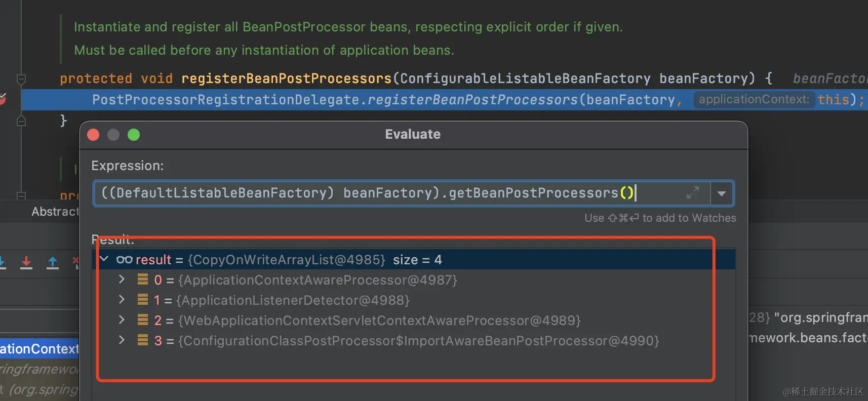868x401 pixels.
Task: Click the red force step into debugger icon
Action: (26, 262)
